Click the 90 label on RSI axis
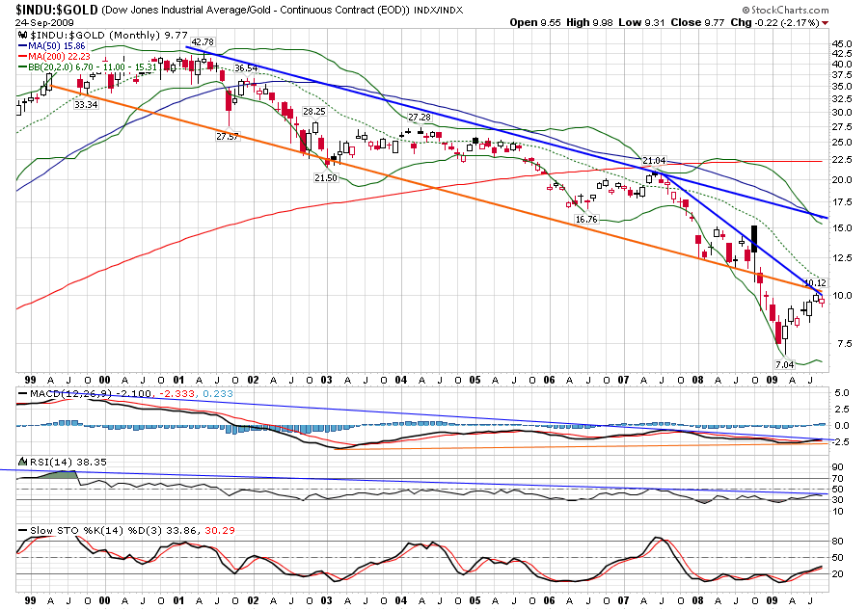Screen dimensions: 868x610 point(837,467)
